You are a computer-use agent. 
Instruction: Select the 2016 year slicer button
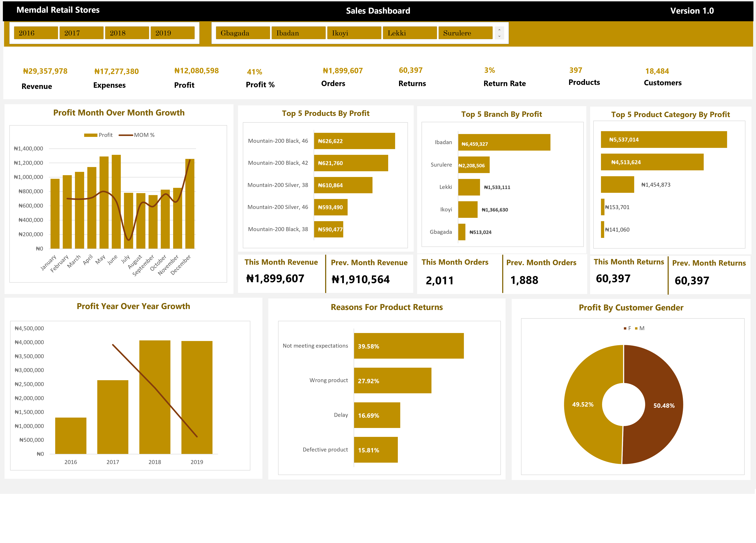tap(36, 33)
